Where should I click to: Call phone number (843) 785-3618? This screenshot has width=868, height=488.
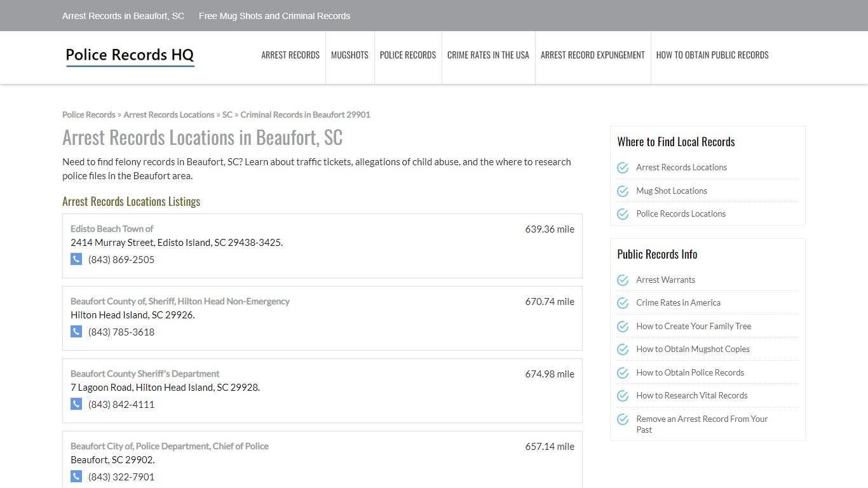point(121,332)
